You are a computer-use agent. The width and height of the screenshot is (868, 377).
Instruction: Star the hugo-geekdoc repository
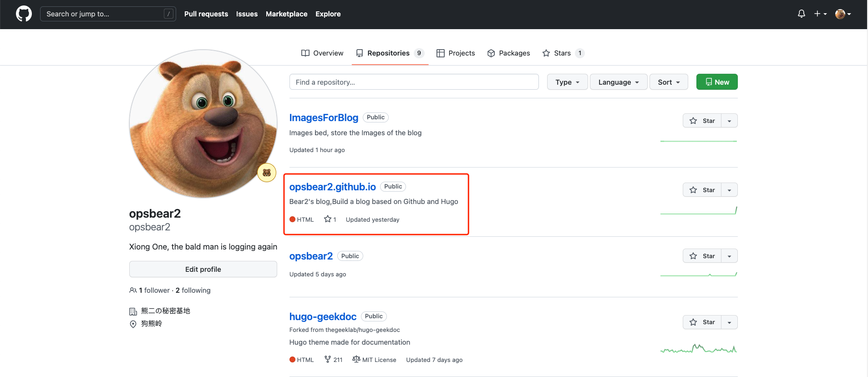coord(702,322)
